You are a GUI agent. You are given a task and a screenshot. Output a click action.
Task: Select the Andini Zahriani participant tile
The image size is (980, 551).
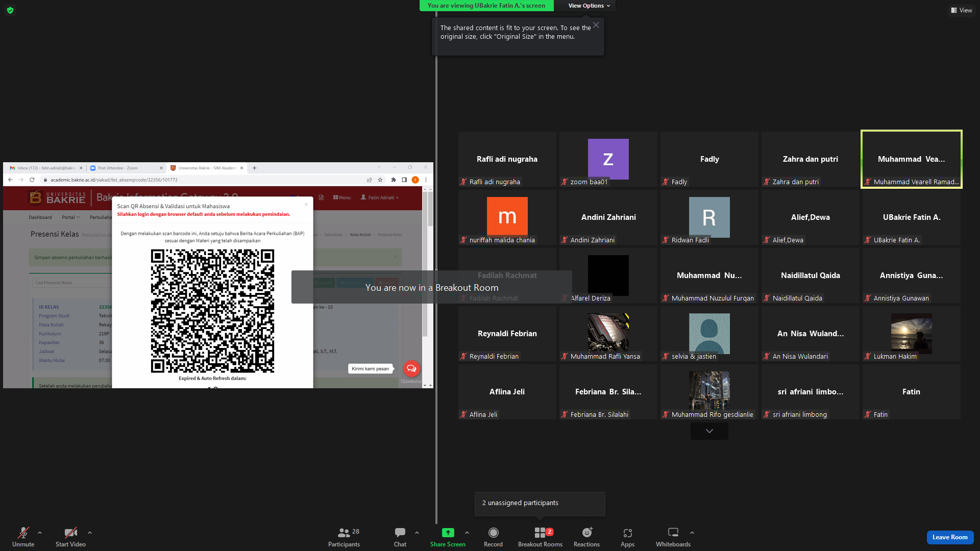pos(608,217)
